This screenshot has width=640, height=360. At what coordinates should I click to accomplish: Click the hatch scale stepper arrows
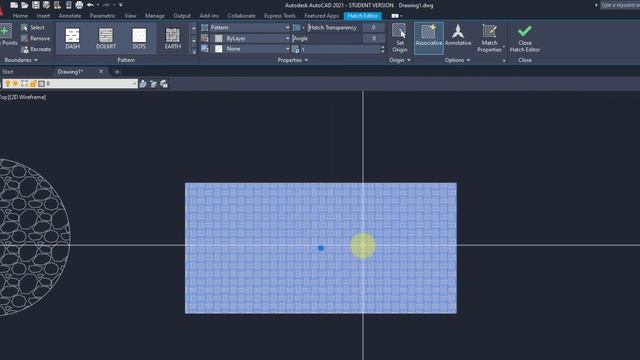pos(382,49)
